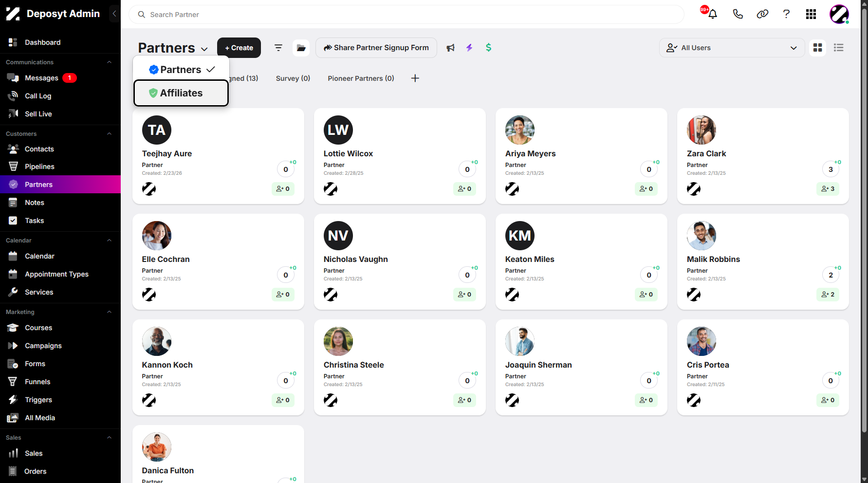This screenshot has width=868, height=483.
Task: Open the notifications bell
Action: click(x=712, y=14)
